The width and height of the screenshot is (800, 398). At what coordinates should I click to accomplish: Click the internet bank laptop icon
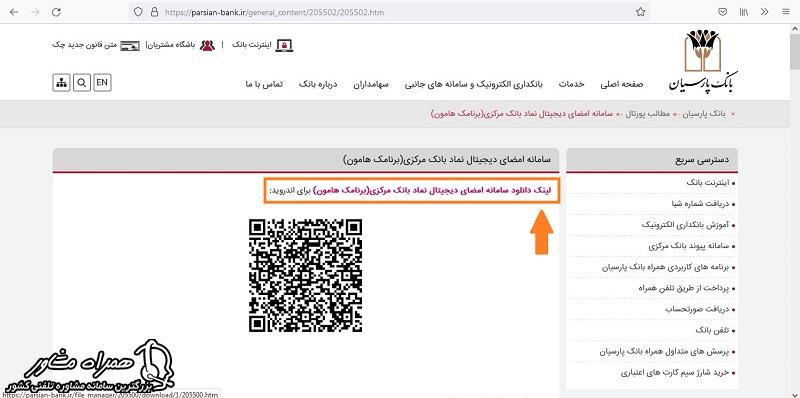pos(285,45)
